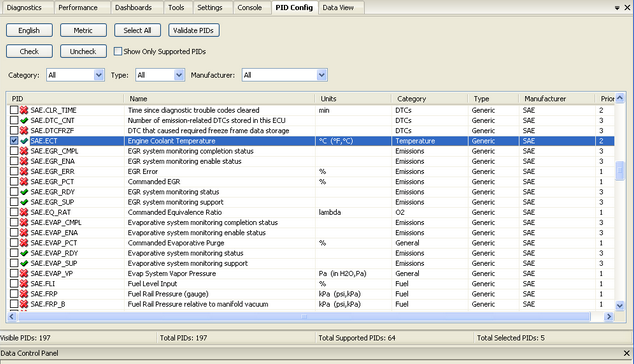Image resolution: width=634 pixels, height=364 pixels.
Task: Click the vertical scrollbar thumb of PID list
Action: [x=619, y=171]
